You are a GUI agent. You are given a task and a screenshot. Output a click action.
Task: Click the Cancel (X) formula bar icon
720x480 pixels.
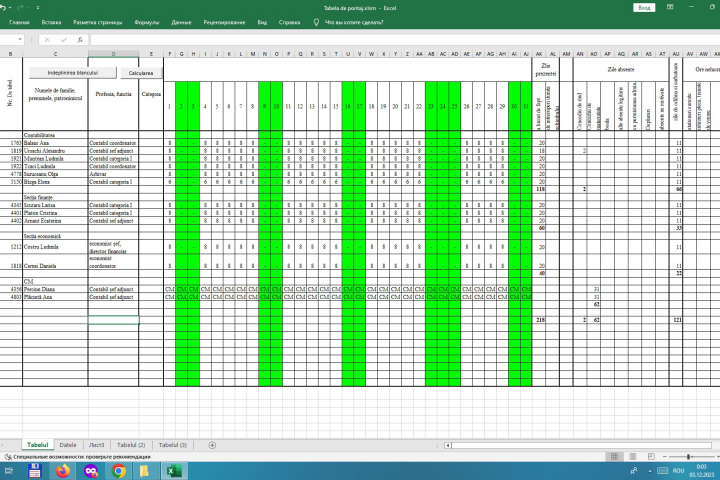tap(47, 40)
